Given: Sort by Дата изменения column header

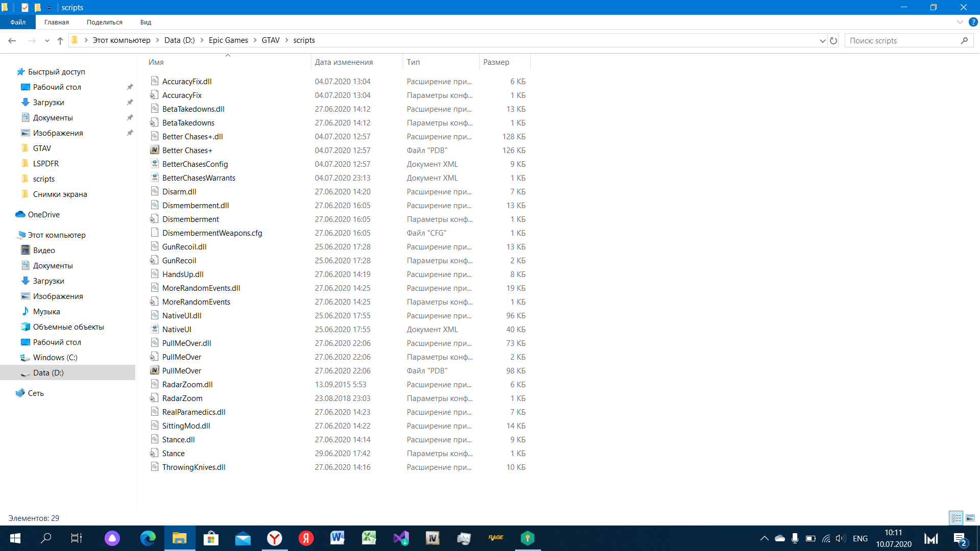Looking at the screenshot, I should pyautogui.click(x=344, y=62).
